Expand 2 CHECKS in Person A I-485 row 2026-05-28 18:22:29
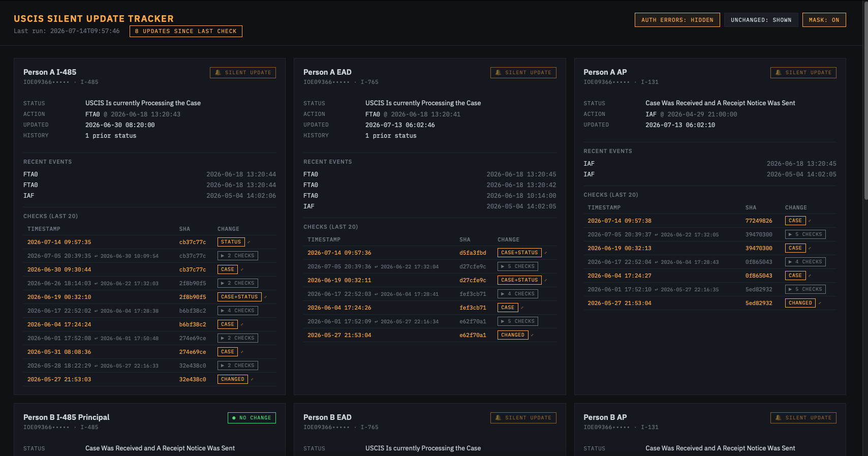Image resolution: width=868 pixels, height=456 pixels. pyautogui.click(x=238, y=366)
